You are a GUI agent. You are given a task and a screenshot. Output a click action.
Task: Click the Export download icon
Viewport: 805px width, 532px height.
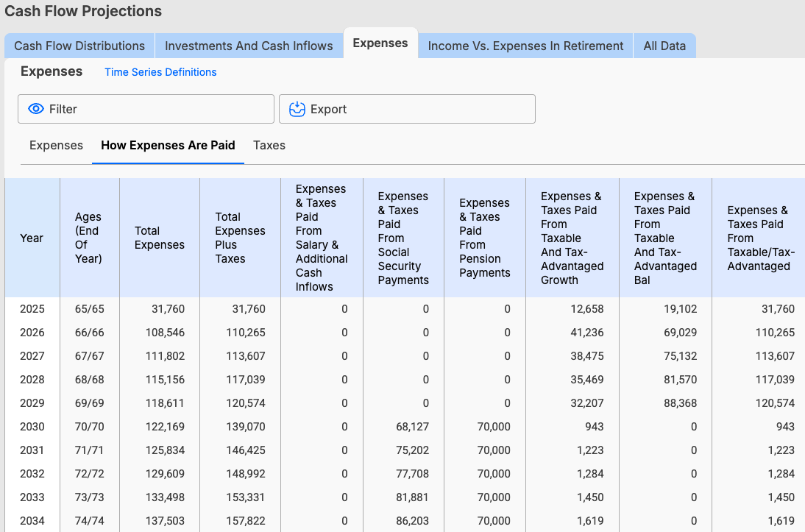tap(297, 108)
